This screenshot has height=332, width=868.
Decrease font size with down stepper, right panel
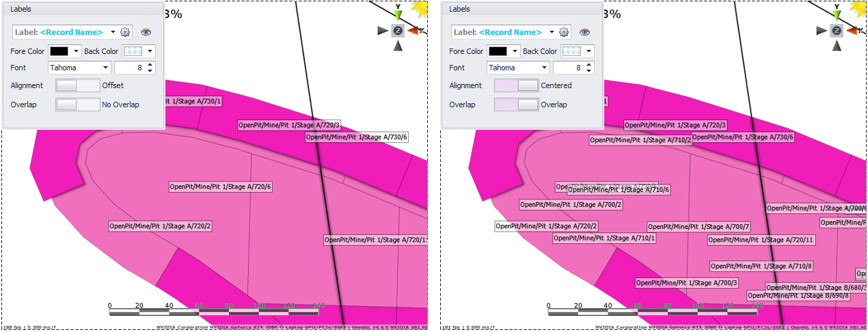click(x=589, y=71)
